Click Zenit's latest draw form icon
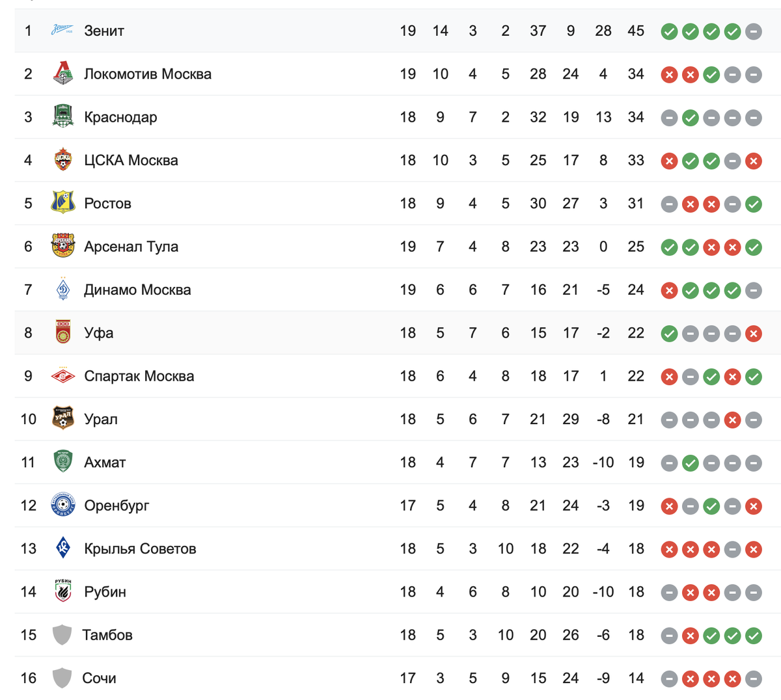Image resolution: width=781 pixels, height=700 pixels. click(x=754, y=31)
